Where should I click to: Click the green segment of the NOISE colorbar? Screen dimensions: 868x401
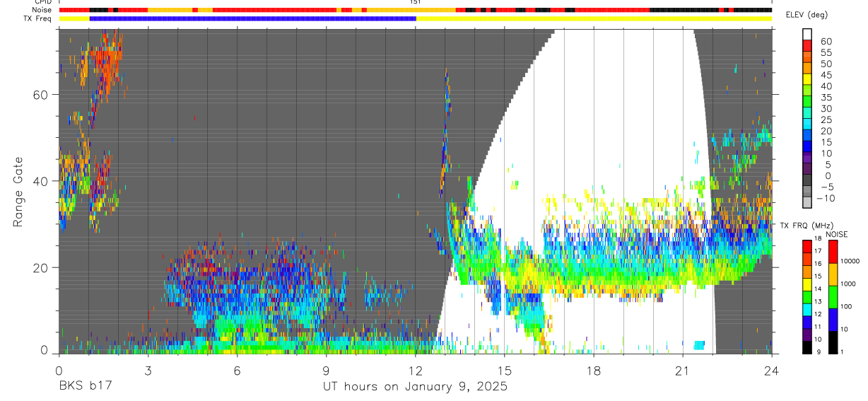[x=832, y=297]
